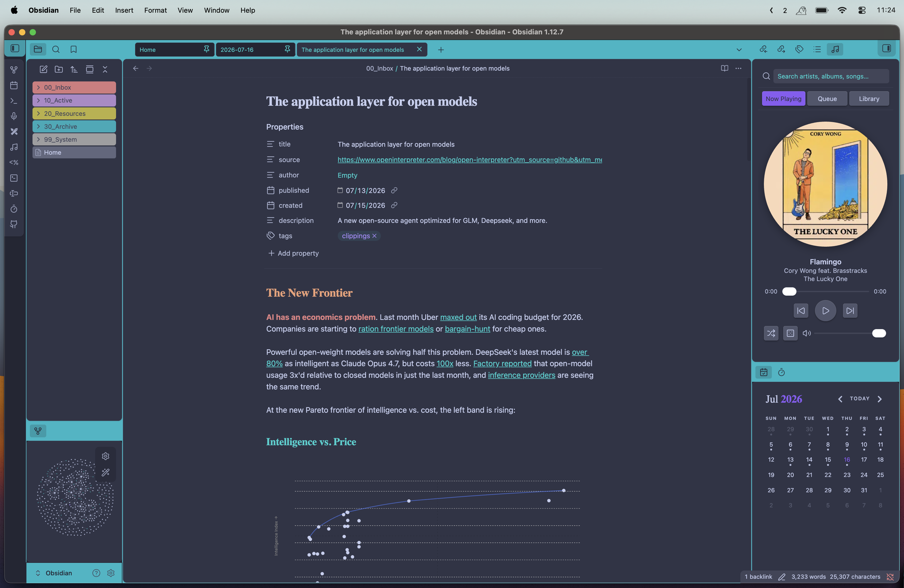Click the 'maxed out' link
Viewport: 904px width, 588px height.
coord(458,317)
